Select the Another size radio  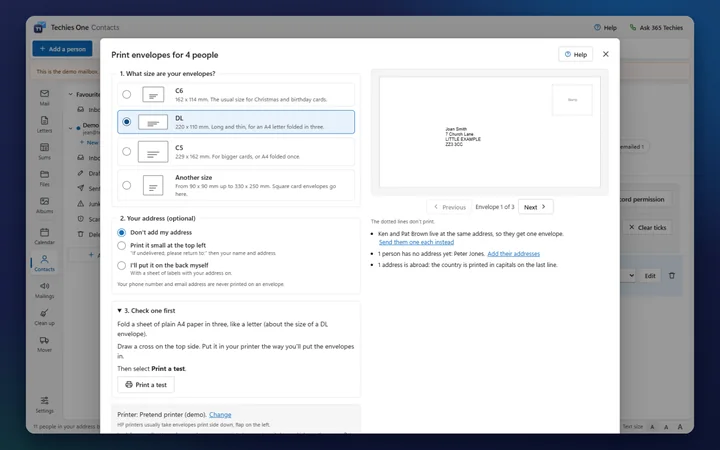[x=126, y=185]
